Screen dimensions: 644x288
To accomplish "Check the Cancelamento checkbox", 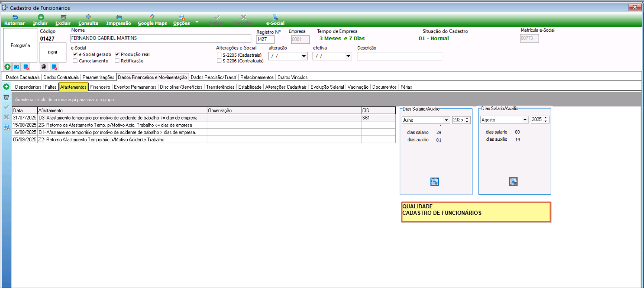I will [75, 61].
